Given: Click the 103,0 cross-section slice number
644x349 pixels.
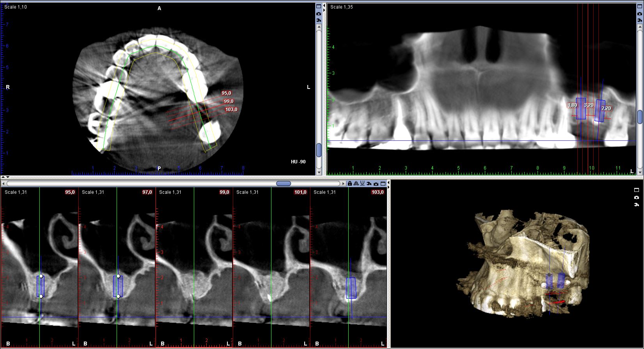Looking at the screenshot, I should pos(378,192).
